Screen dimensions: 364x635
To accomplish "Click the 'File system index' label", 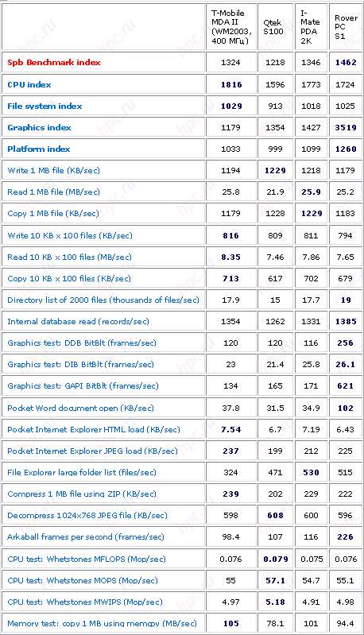I will 45,106.
